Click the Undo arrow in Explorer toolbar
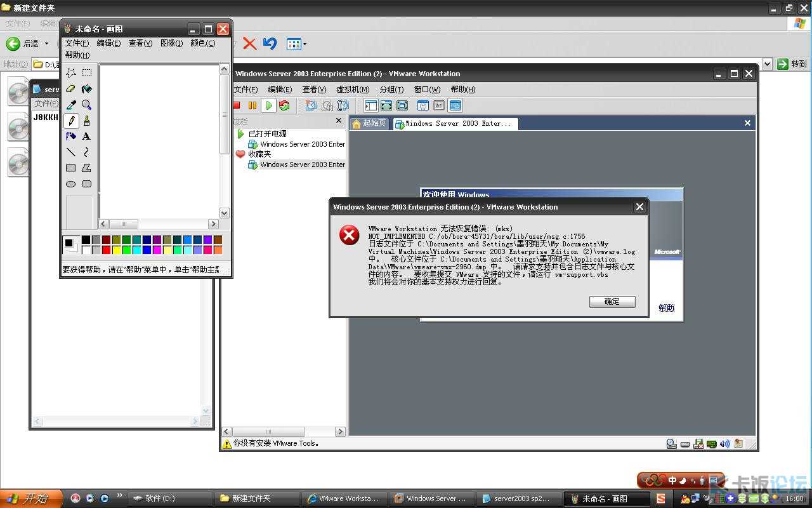The width and height of the screenshot is (812, 508). coord(270,43)
